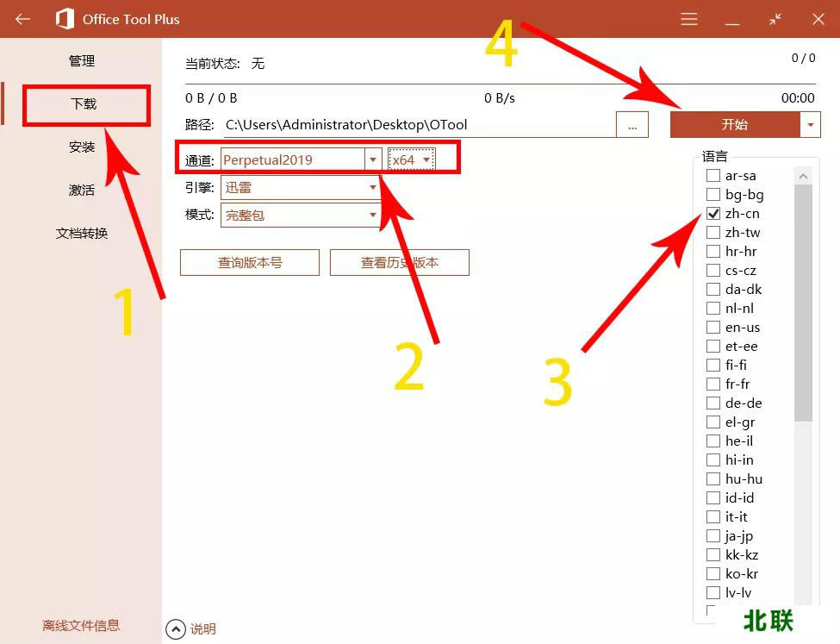
Task: Uncheck the zh-cn language checkbox
Action: pos(713,214)
